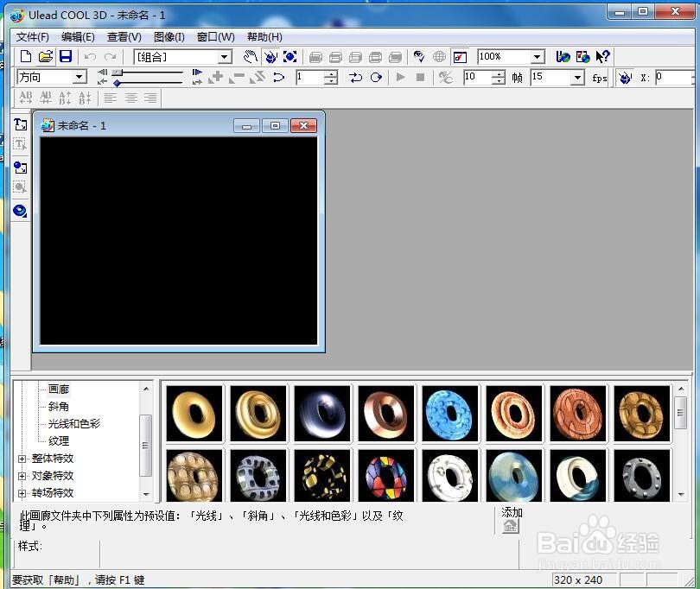Expand the 整体特效 tree node
700x589 pixels.
(22, 459)
